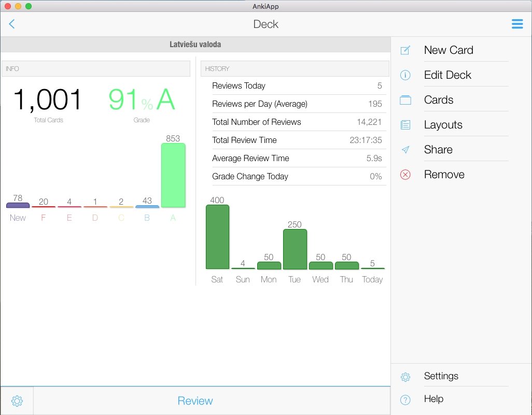Click the Tuesday 250 reviews bar
Image resolution: width=532 pixels, height=415 pixels.
click(x=295, y=249)
